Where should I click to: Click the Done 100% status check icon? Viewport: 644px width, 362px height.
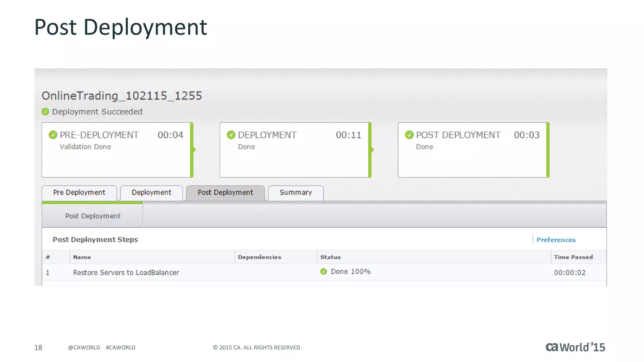(323, 271)
